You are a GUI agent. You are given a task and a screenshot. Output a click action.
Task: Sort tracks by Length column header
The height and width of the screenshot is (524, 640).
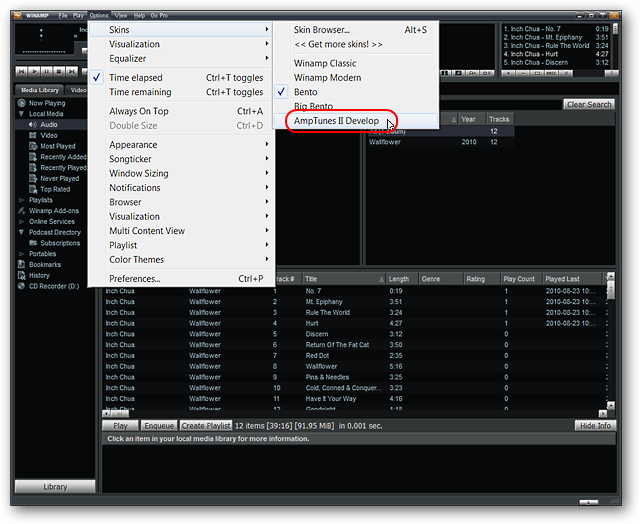coord(402,279)
